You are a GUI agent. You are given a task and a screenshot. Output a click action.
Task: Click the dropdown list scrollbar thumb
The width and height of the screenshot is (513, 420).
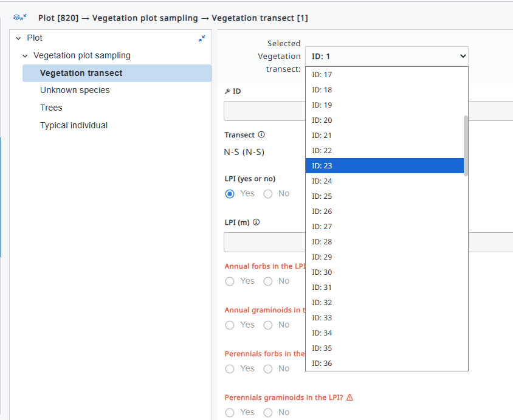(466, 145)
